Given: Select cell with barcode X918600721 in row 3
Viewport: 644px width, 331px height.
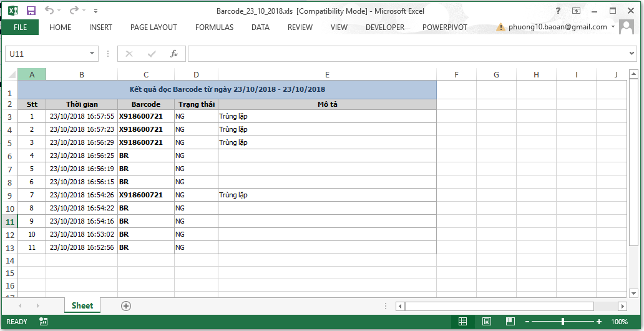Looking at the screenshot, I should [x=146, y=116].
